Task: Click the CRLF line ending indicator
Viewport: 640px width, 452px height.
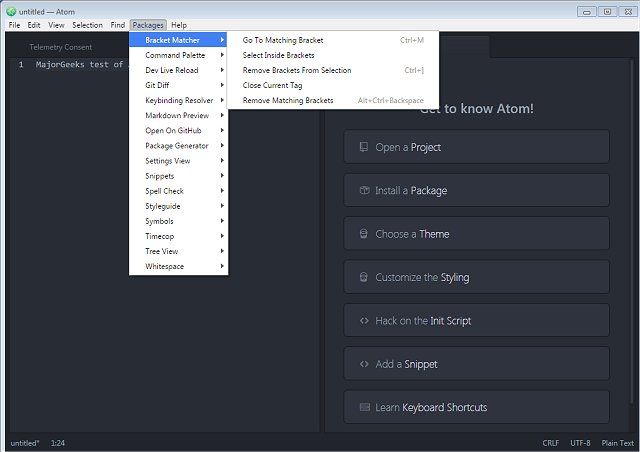Action: click(x=551, y=443)
